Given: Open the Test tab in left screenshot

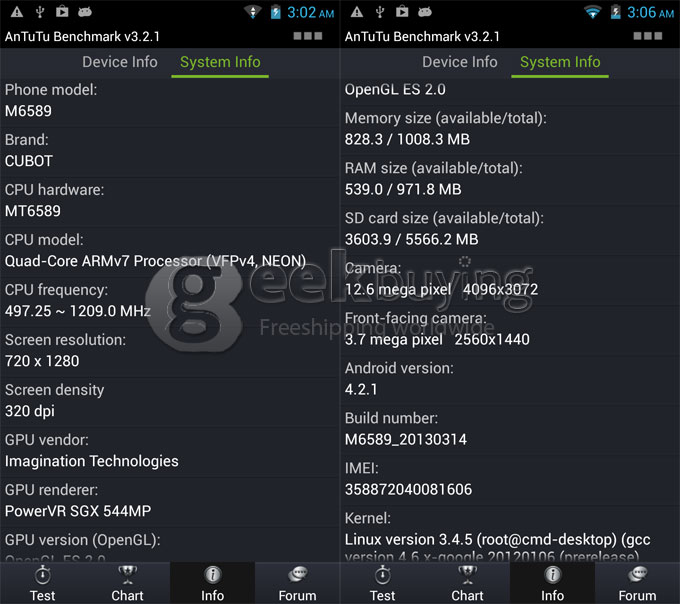Looking at the screenshot, I should [x=42, y=583].
